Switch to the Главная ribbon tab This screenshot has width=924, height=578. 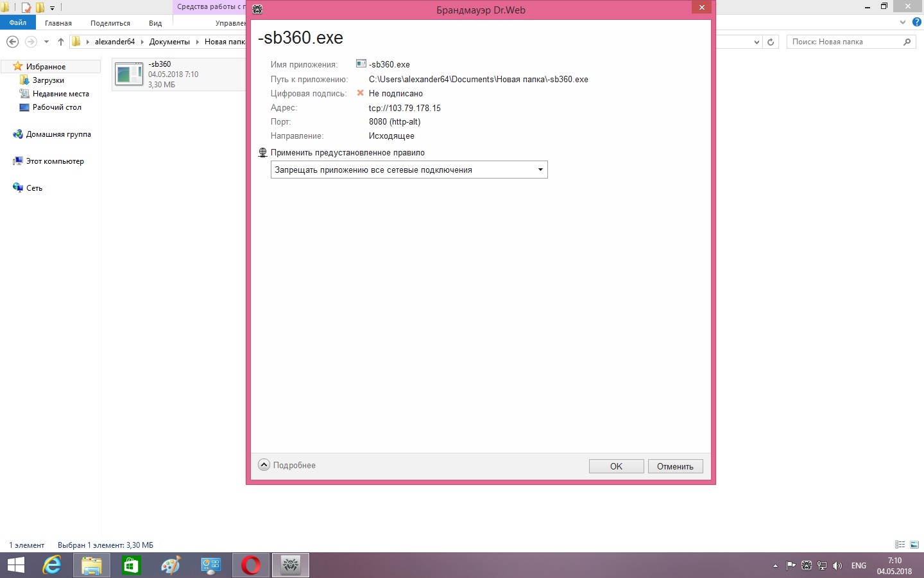[x=58, y=23]
